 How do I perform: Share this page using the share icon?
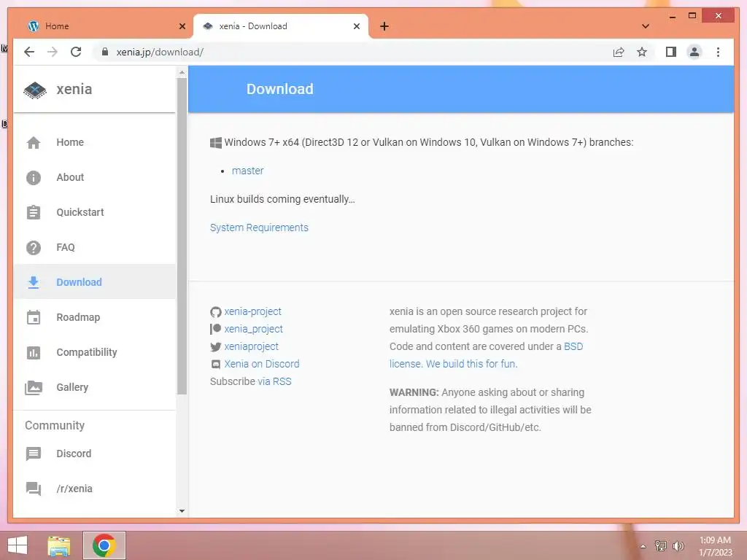(619, 52)
